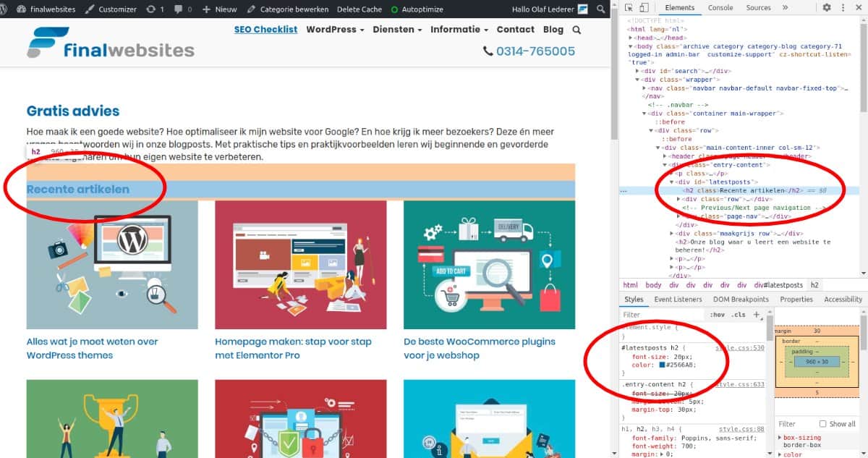This screenshot has width=868, height=458.
Task: Open the Nieuw add-new admin bar item
Action: [x=220, y=9]
